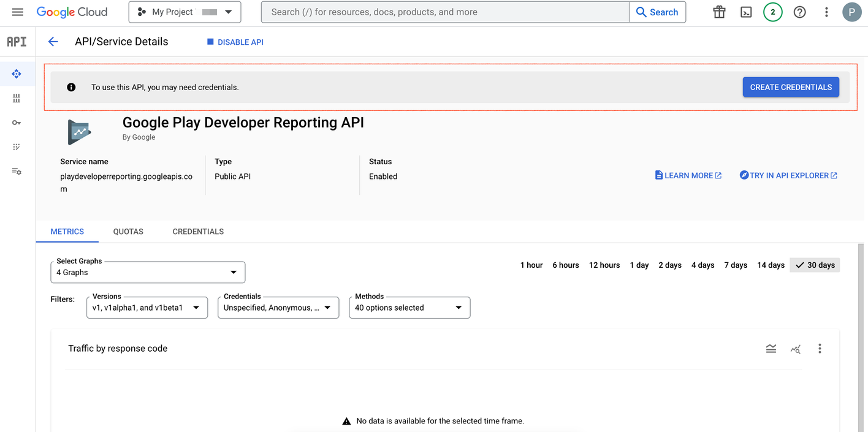The height and width of the screenshot is (432, 868).
Task: Click the Create Credentials button
Action: 791,87
